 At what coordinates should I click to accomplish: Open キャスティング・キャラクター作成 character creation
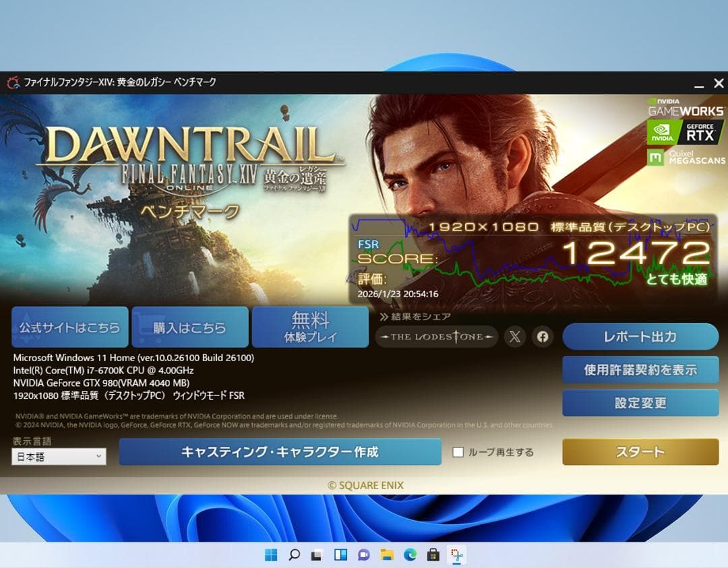click(280, 452)
